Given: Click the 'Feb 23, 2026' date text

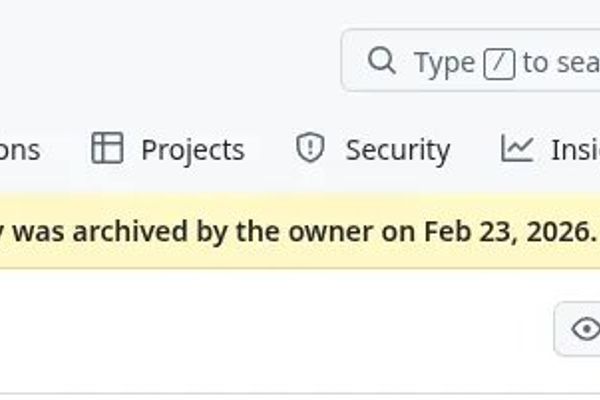Looking at the screenshot, I should click(508, 231).
